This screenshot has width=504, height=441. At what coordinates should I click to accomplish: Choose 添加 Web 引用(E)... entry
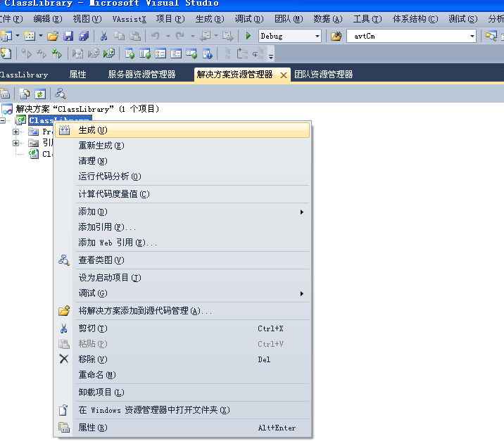(182, 243)
